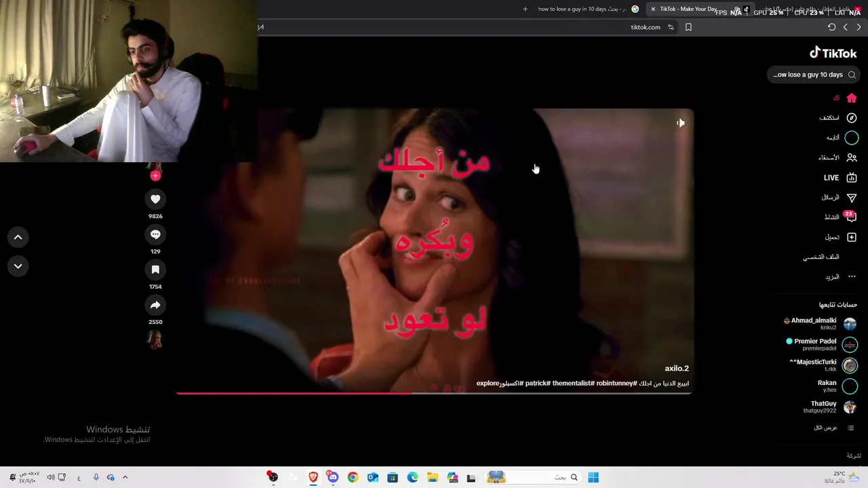Viewport: 868px width, 488px height.
Task: Expand the show-all following accounts list
Action: pos(833,428)
